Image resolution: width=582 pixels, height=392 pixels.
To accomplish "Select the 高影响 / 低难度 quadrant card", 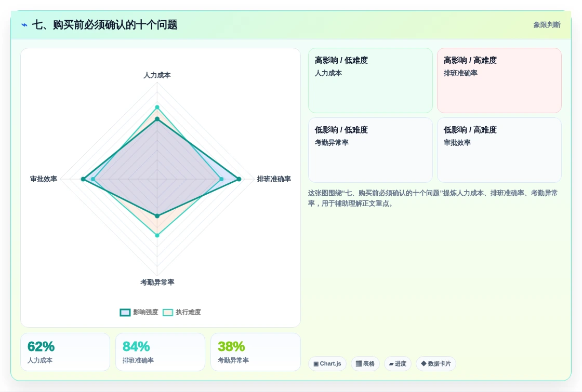I will pos(371,80).
